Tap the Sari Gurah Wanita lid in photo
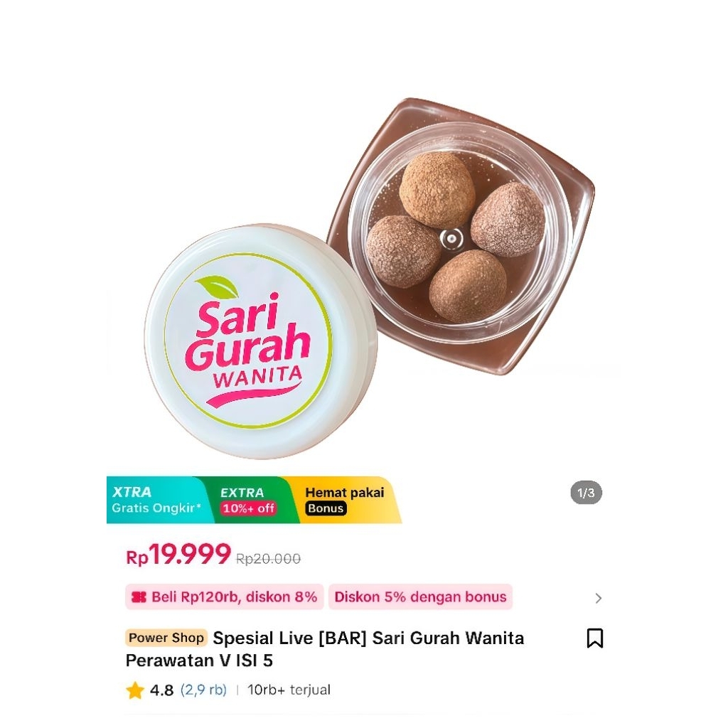The image size is (728, 728). click(260, 341)
